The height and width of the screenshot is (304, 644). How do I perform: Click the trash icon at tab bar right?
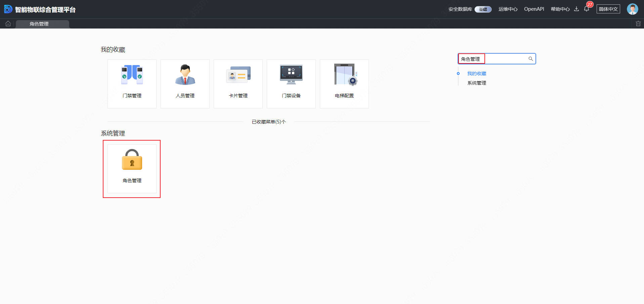pos(638,24)
